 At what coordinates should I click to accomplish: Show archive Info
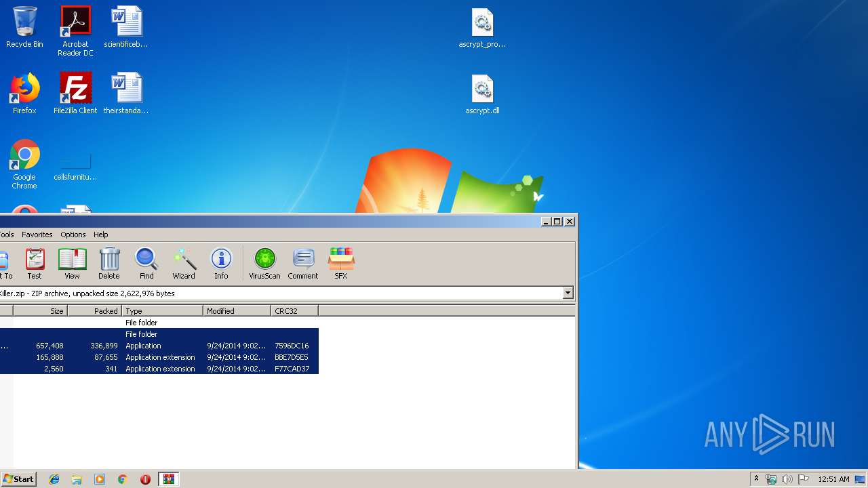tap(221, 264)
